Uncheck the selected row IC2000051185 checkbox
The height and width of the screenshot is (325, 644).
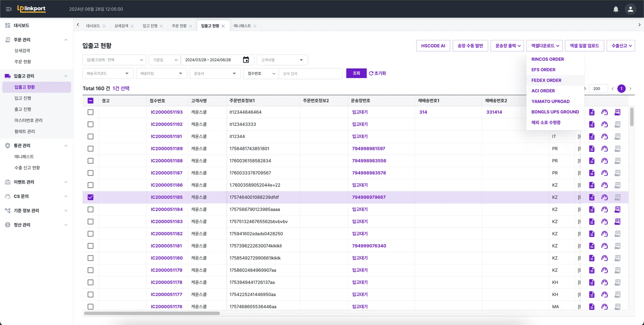[x=91, y=197]
